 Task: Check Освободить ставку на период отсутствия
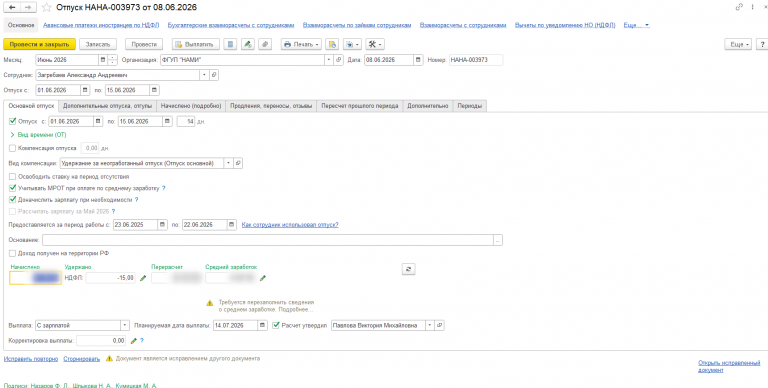pyautogui.click(x=13, y=176)
